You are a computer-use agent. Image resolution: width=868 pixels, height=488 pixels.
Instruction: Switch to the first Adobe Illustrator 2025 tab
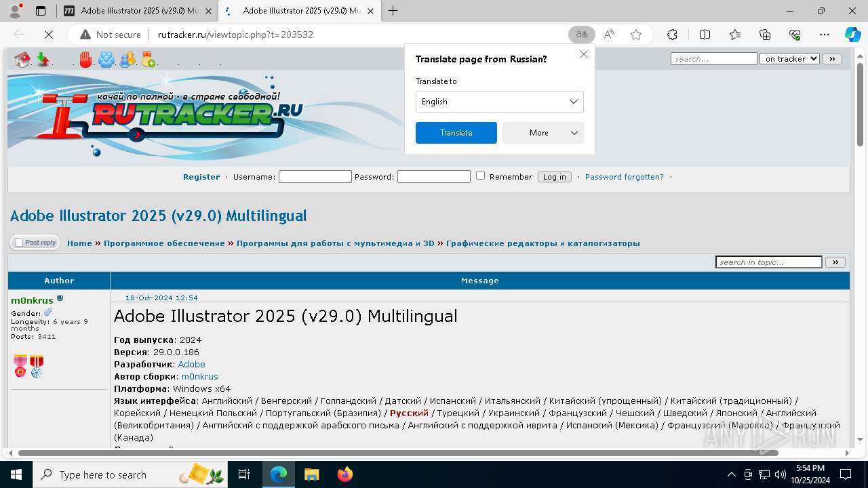coord(139,11)
